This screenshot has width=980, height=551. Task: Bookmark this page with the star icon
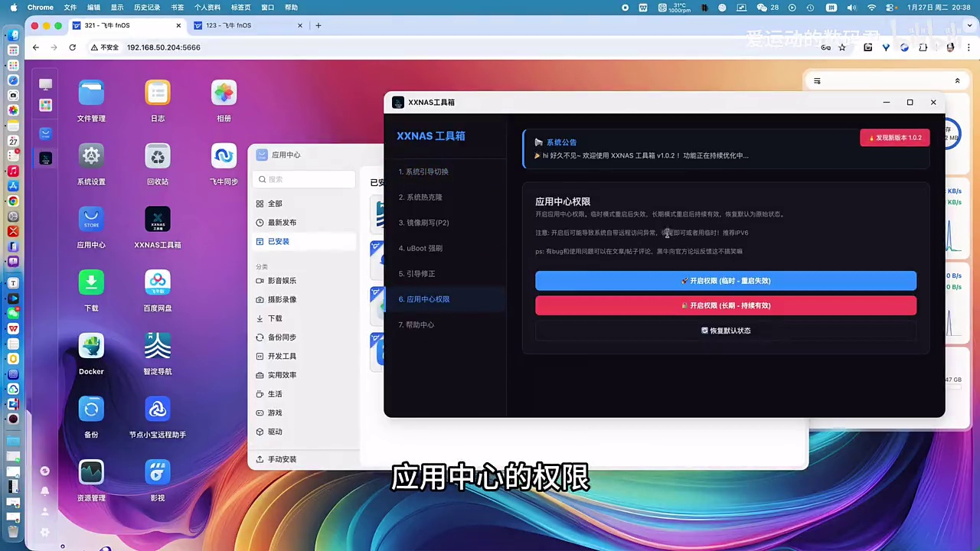(x=842, y=47)
